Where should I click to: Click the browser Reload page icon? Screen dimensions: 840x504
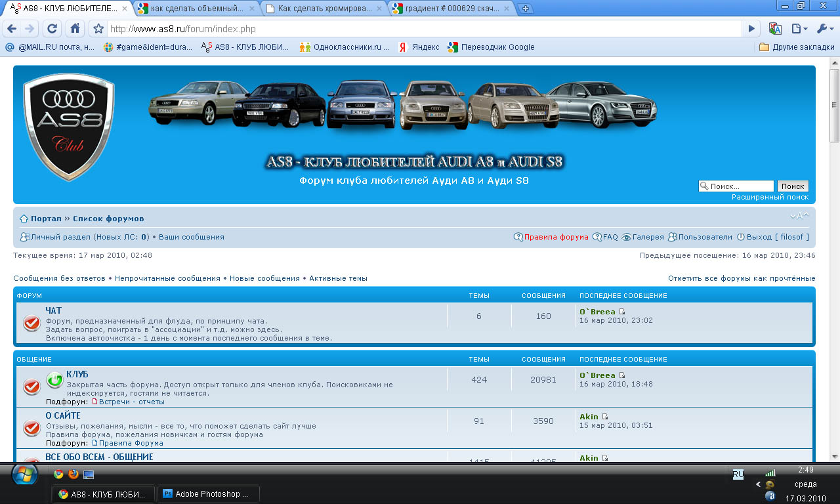(52, 29)
